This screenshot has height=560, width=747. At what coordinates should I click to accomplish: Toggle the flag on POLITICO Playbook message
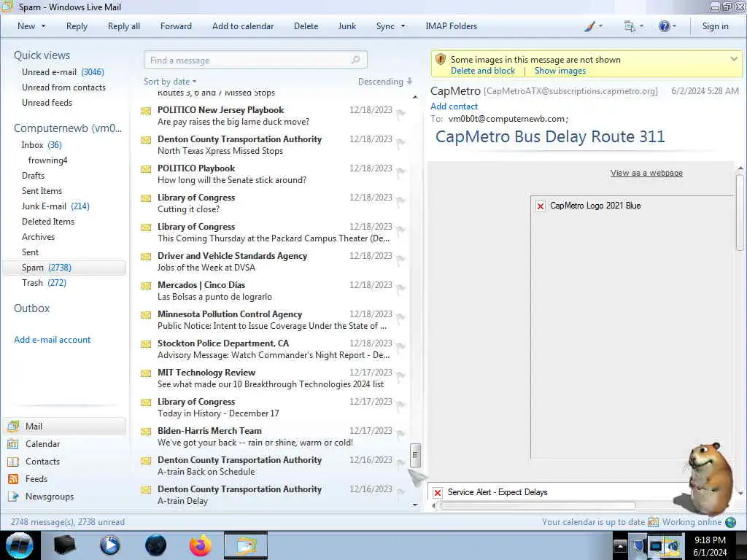tap(400, 171)
